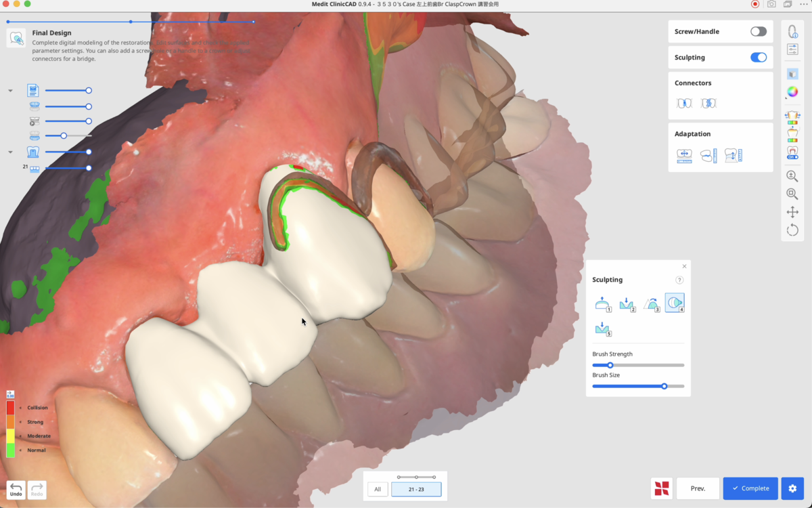
Task: Select the All teeth tab
Action: coord(378,489)
